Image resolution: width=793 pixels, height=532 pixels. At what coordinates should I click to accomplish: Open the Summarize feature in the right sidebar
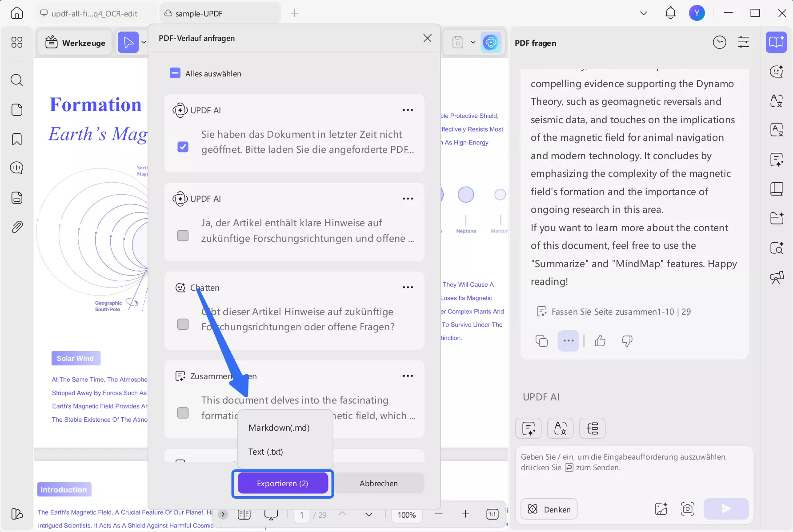[x=777, y=160]
